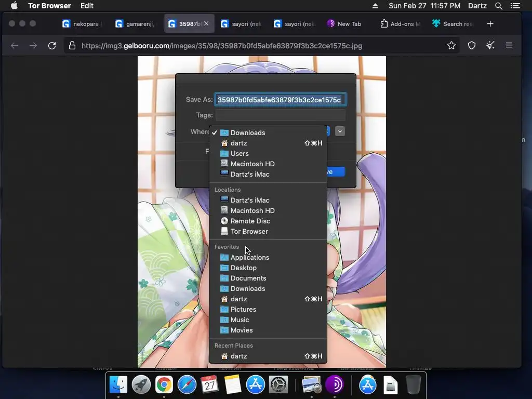Select Macintosh HD in path section
This screenshot has width=532, height=399.
point(268,164)
